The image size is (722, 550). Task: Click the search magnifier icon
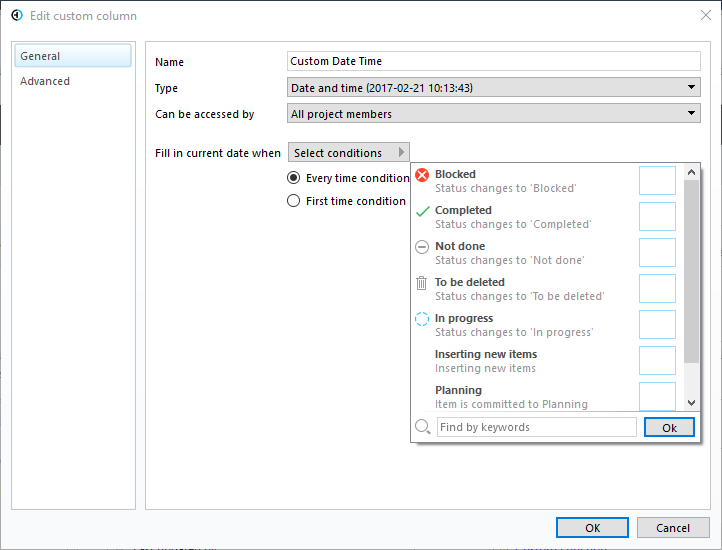(422, 427)
